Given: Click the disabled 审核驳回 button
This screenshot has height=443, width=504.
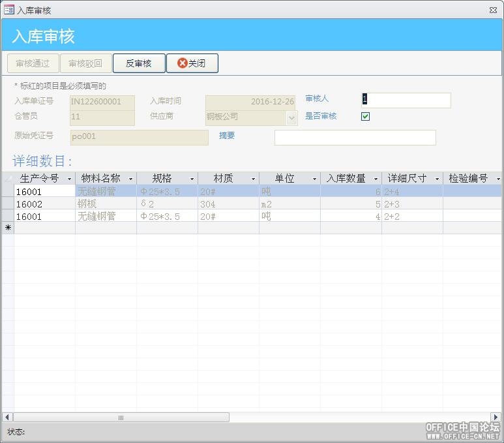Looking at the screenshot, I should tap(86, 63).
